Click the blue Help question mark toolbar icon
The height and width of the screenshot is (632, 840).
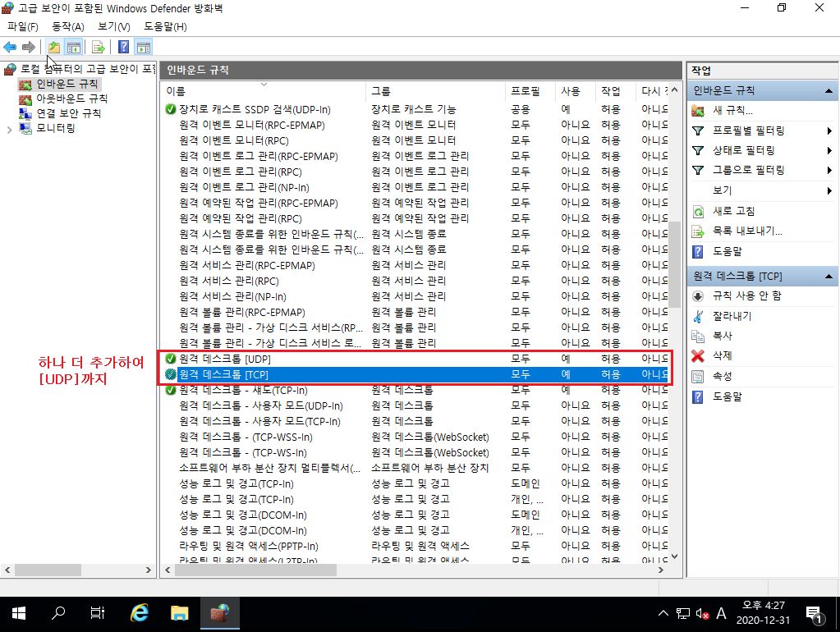(124, 47)
